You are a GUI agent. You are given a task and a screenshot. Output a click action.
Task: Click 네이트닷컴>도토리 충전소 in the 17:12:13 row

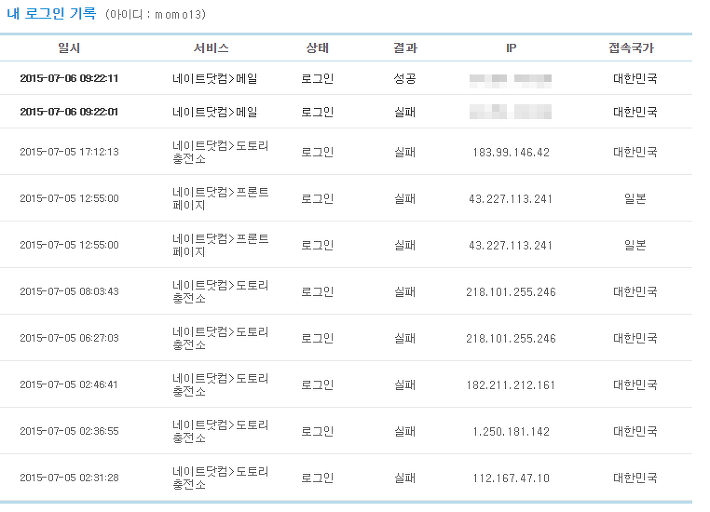point(220,152)
